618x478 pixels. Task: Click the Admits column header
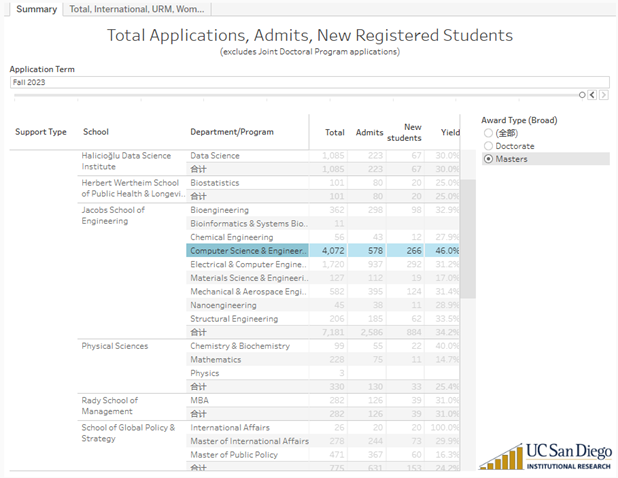pos(369,133)
